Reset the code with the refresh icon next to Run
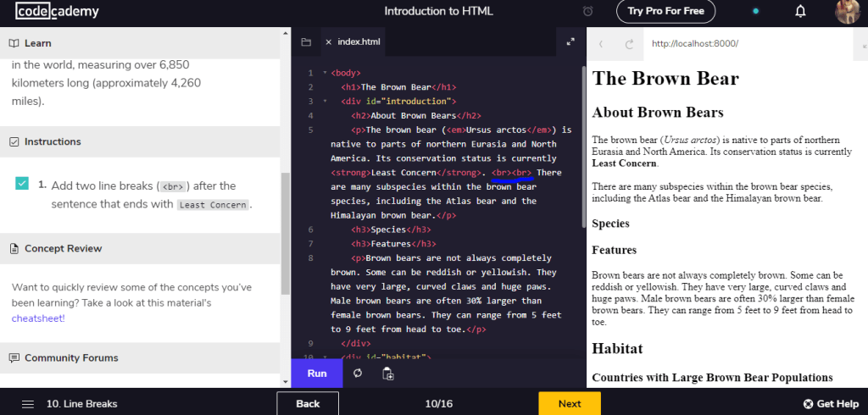 pos(358,373)
